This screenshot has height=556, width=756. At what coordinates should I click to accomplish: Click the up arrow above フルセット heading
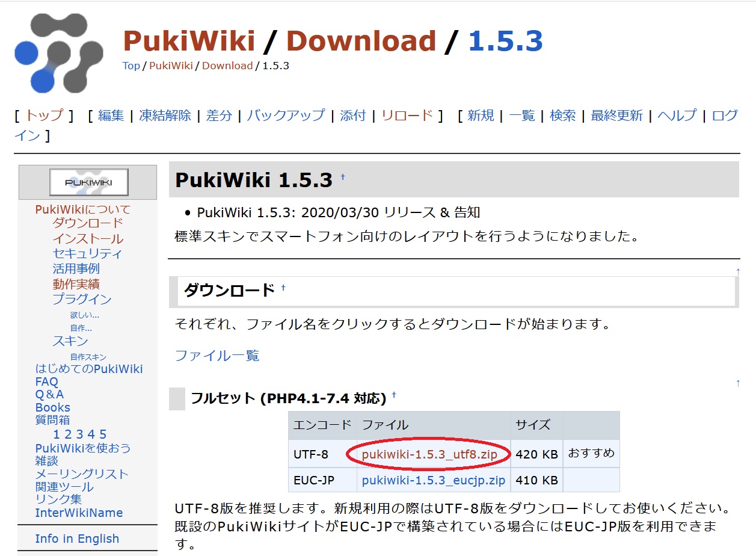tap(738, 383)
